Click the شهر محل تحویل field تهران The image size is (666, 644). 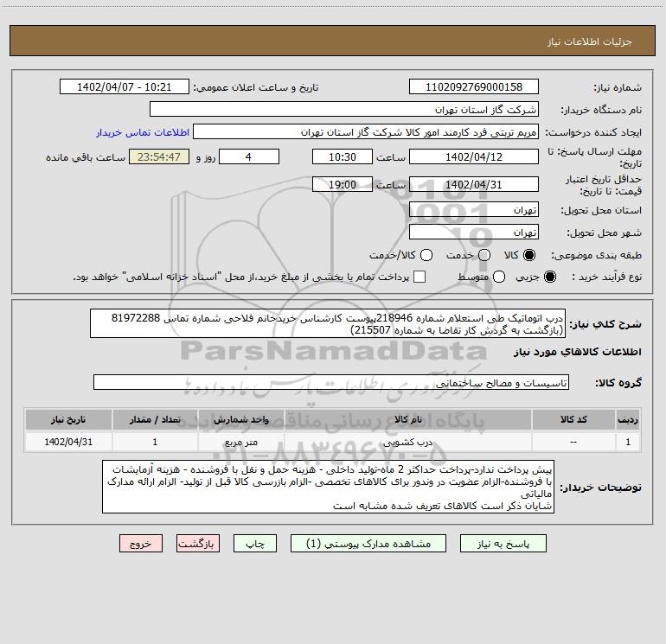tap(474, 233)
